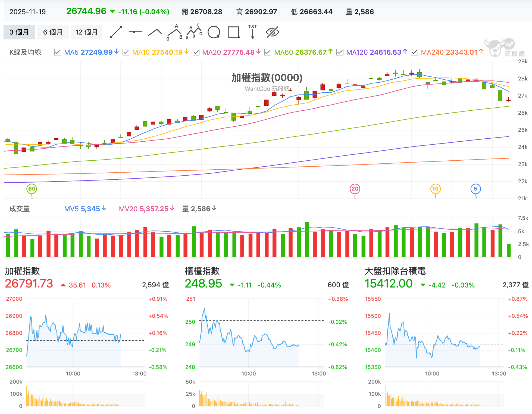Select the angled polyline drawing tool
Viewport: 532px width, 414px height.
(155, 32)
